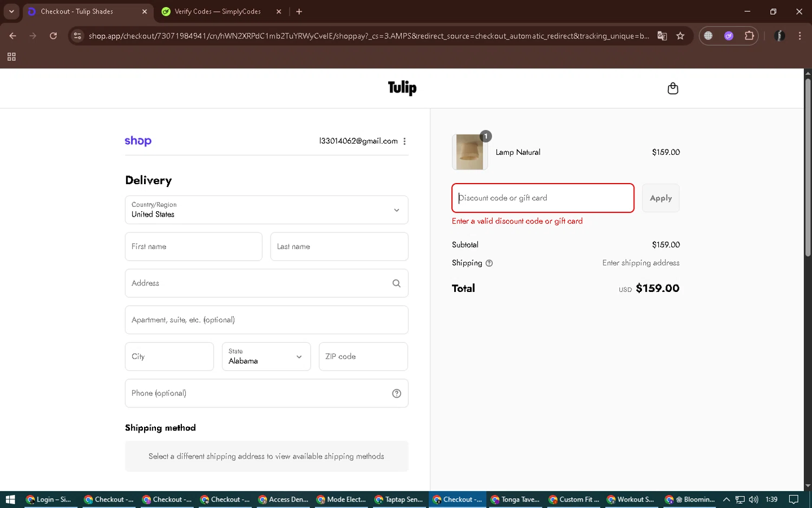Switch to Taptap Sen... taskbar window
The height and width of the screenshot is (508, 812).
(x=400, y=499)
